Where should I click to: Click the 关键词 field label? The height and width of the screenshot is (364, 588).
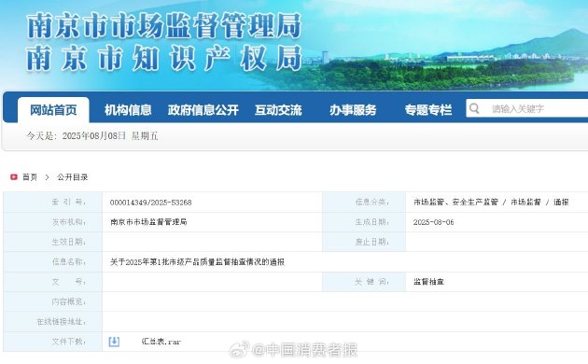pos(372,282)
